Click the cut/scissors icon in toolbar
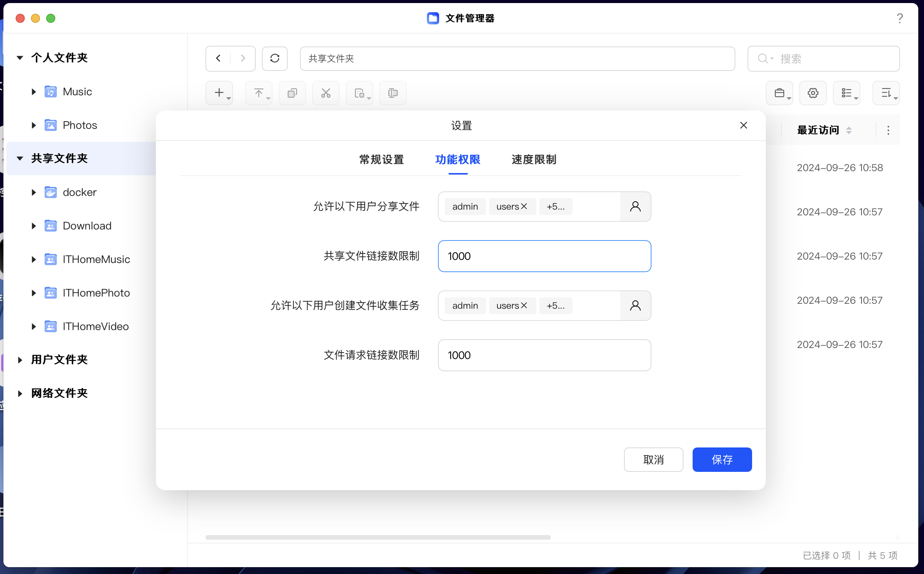The image size is (924, 574). pyautogui.click(x=326, y=93)
